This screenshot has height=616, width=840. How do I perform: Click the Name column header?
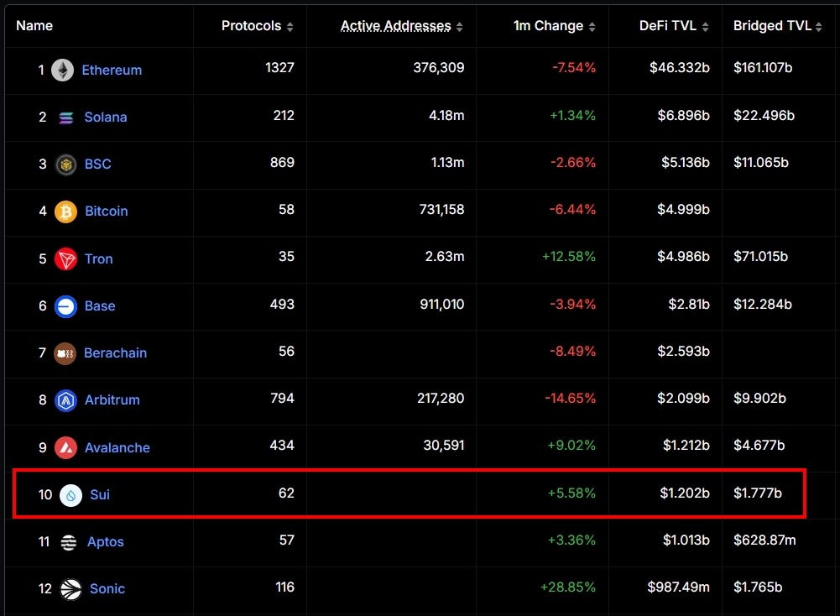click(34, 26)
